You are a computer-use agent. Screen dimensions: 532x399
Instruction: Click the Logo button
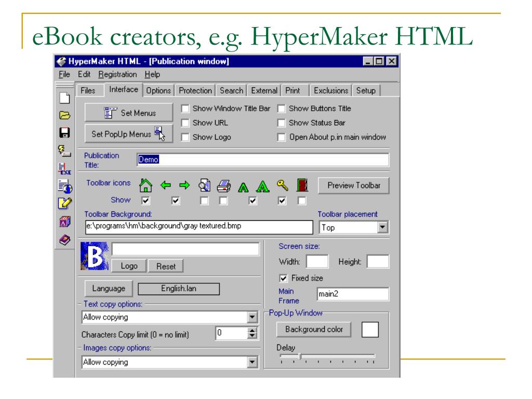click(129, 266)
